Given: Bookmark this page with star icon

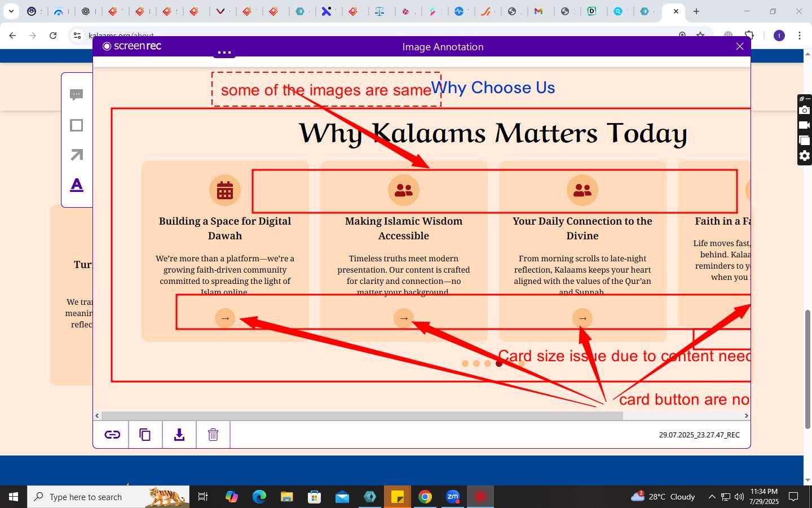Looking at the screenshot, I should click(x=700, y=35).
